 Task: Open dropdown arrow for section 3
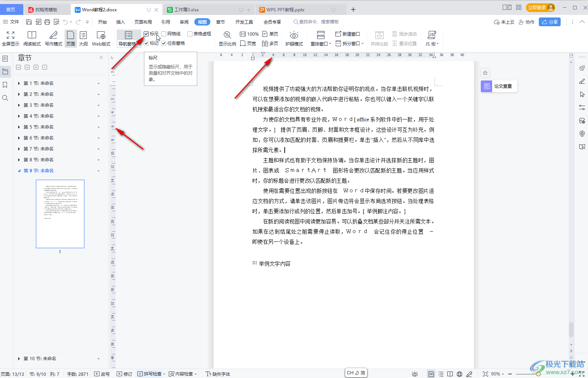98,105
